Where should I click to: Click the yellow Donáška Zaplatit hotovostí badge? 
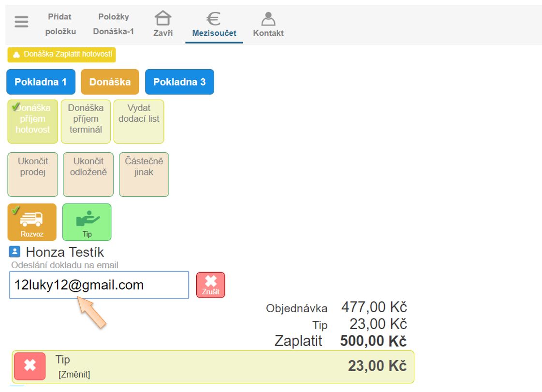click(x=61, y=55)
